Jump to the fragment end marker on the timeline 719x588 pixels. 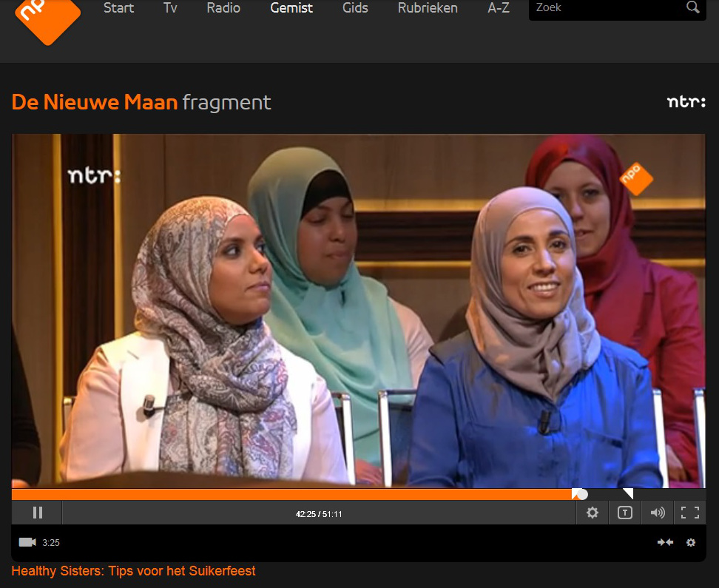[629, 493]
